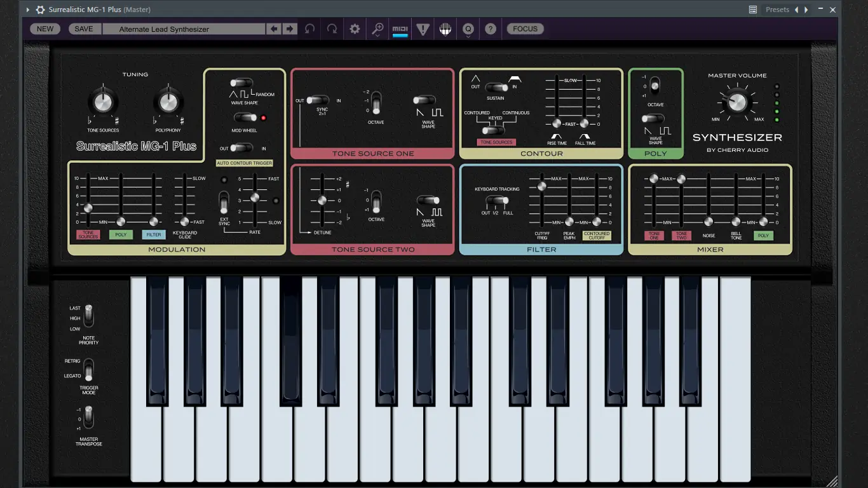
Task: Toggle the Contour Sustain switch
Action: 496,87
